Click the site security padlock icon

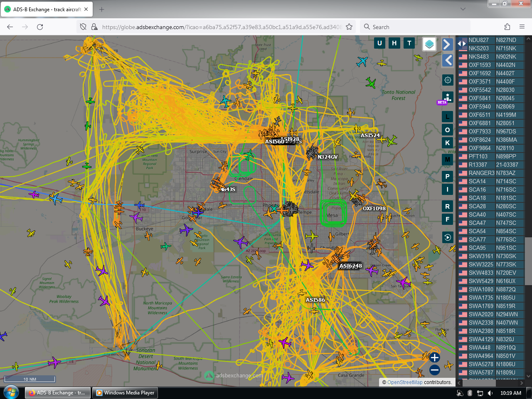[94, 27]
